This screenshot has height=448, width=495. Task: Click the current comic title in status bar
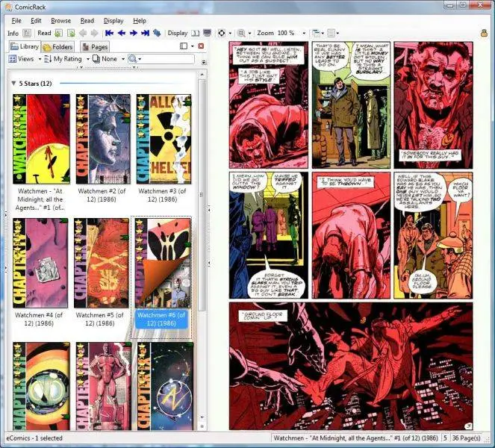click(x=356, y=438)
